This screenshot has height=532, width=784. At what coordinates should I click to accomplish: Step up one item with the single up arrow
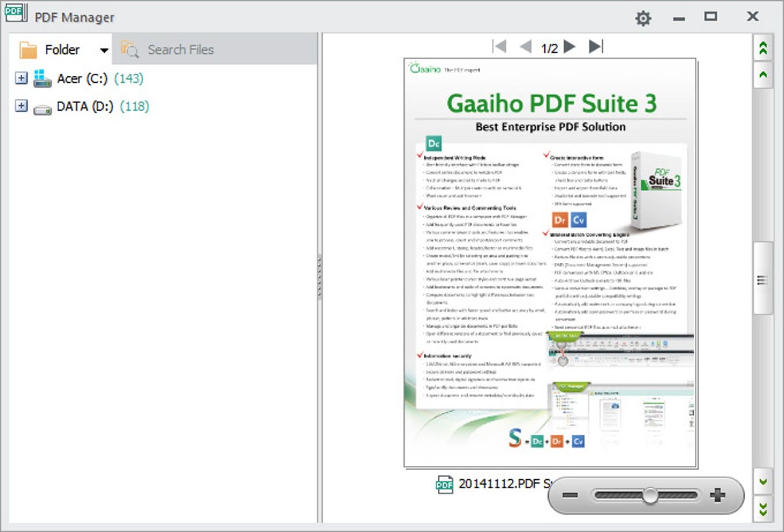pyautogui.click(x=763, y=75)
